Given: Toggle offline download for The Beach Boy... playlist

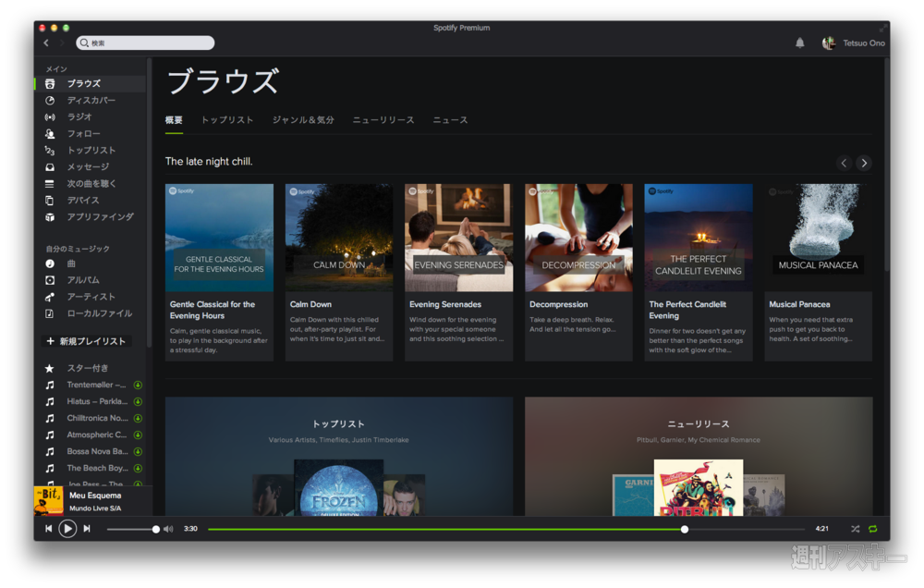Looking at the screenshot, I should (138, 469).
